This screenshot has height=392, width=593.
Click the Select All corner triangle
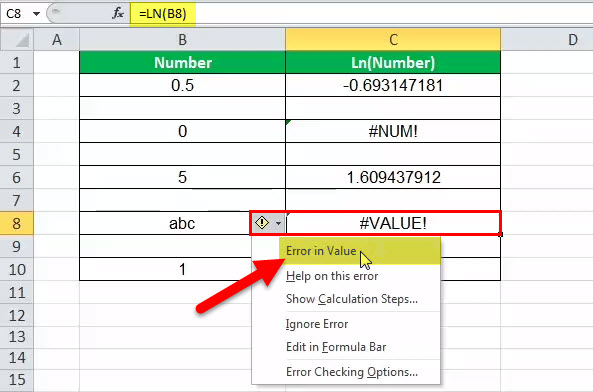17,40
